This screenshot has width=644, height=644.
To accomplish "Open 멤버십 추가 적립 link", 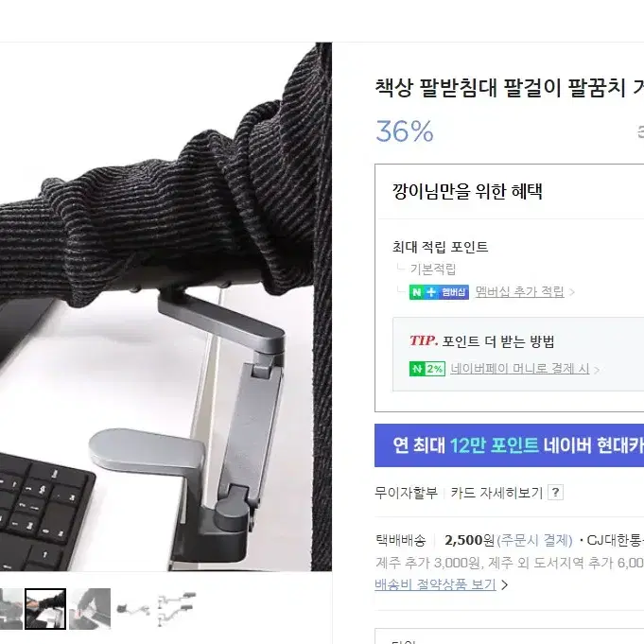I will click(519, 291).
